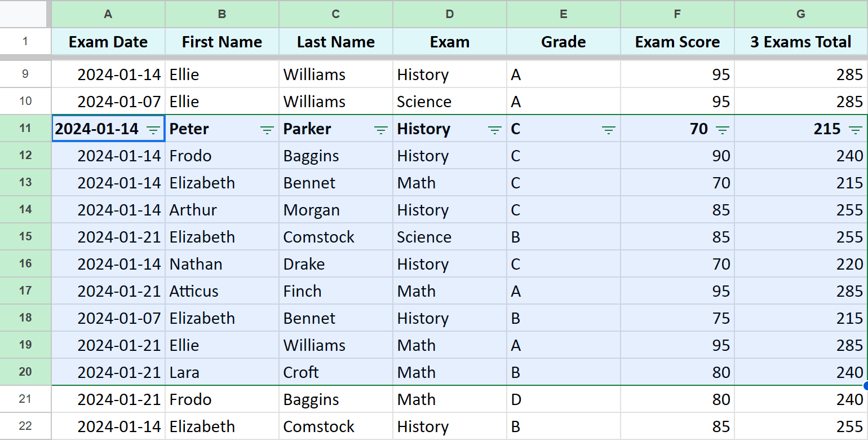Image resolution: width=868 pixels, height=440 pixels.
Task: Select total 220 in Nathan Drake row
Action: coord(801,264)
